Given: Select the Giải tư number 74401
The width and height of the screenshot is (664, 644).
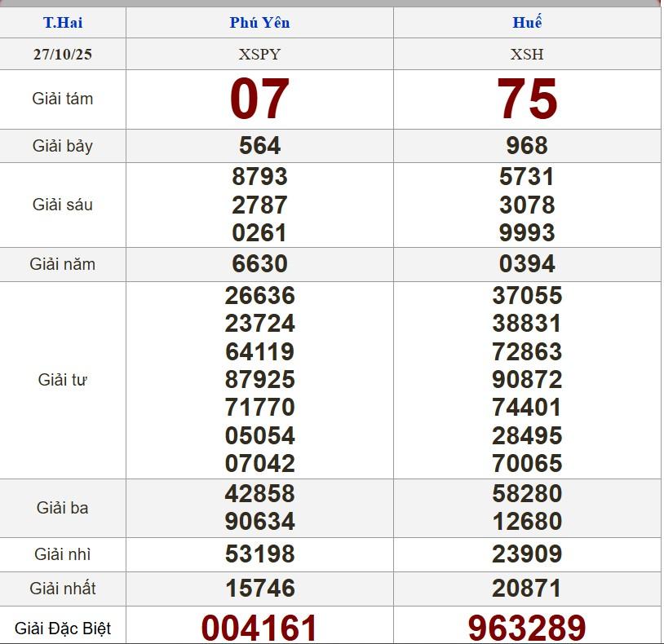Looking at the screenshot, I should (x=527, y=408).
